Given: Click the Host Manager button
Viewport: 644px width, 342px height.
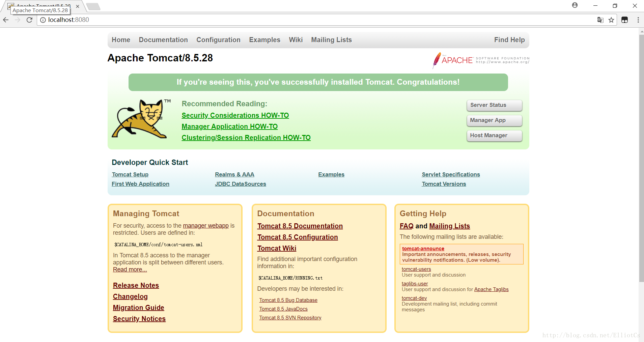Looking at the screenshot, I should (495, 136).
